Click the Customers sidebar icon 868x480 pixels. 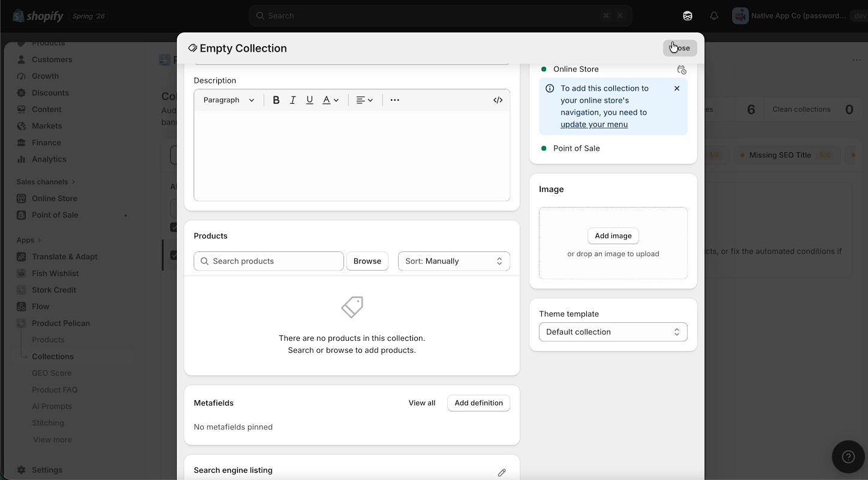[22, 59]
